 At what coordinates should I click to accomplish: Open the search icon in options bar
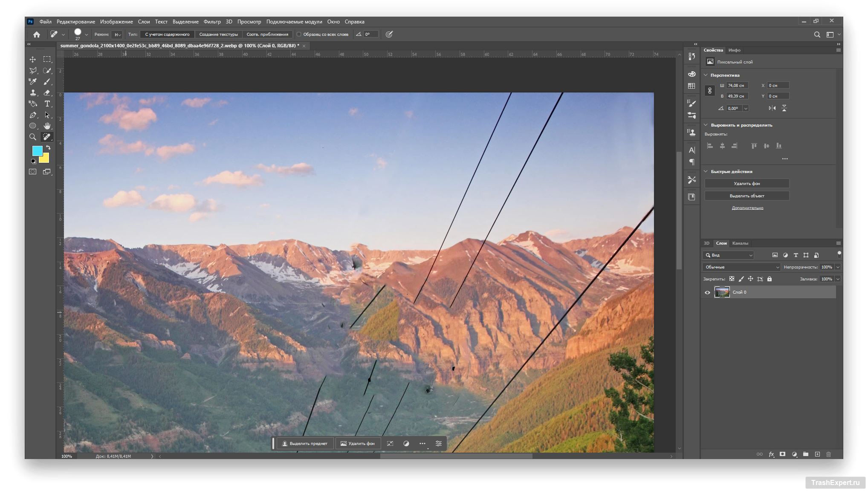pyautogui.click(x=817, y=35)
